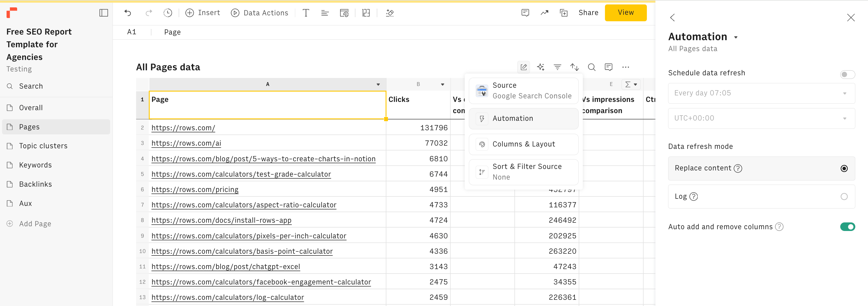Click the freeze panes layout icon

[366, 13]
